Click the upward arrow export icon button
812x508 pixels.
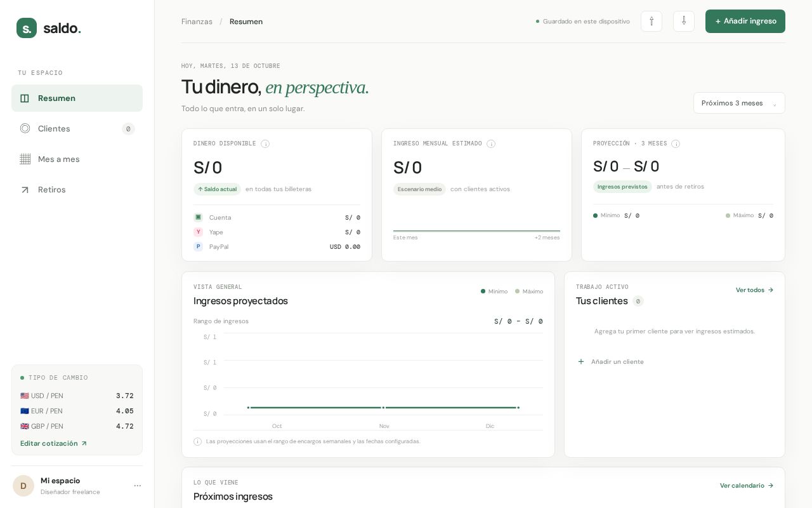652,21
